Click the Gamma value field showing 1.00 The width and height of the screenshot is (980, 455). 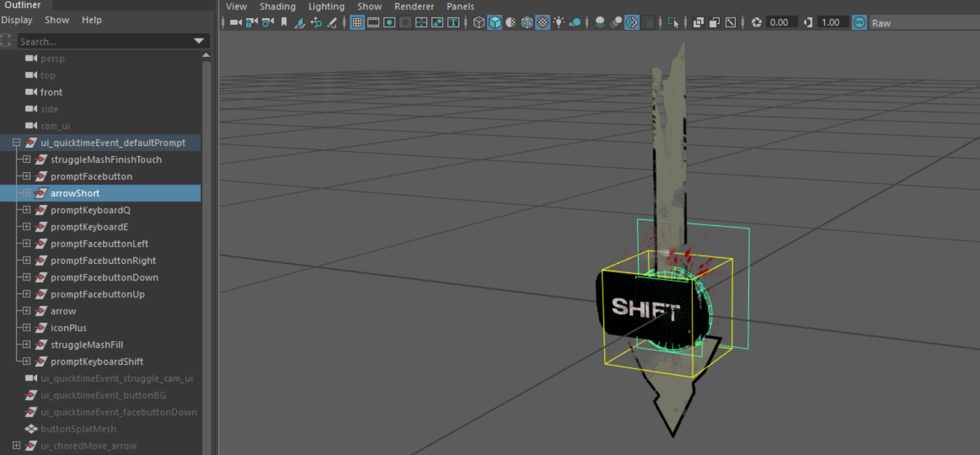833,23
